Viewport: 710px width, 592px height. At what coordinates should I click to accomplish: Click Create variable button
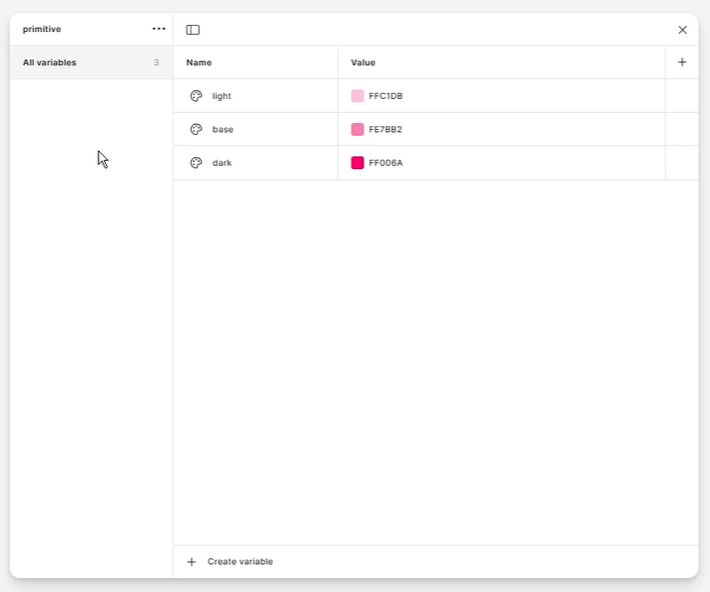[230, 562]
